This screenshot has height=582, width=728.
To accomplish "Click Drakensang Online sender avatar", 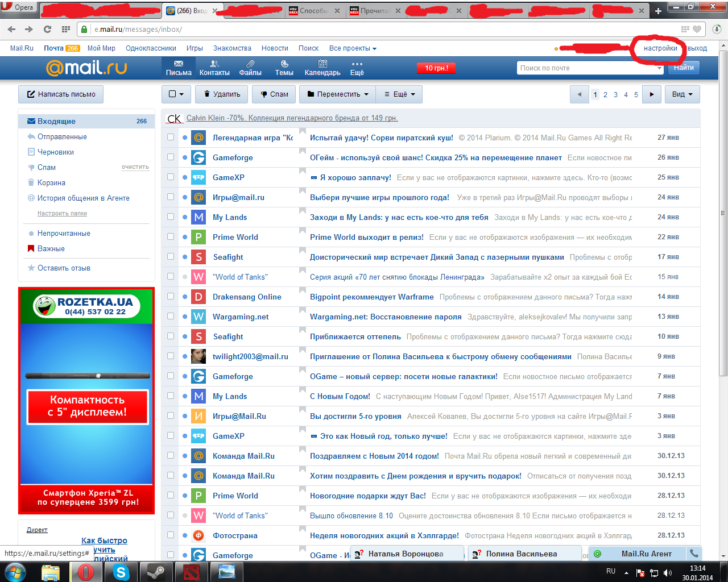I will (x=198, y=297).
